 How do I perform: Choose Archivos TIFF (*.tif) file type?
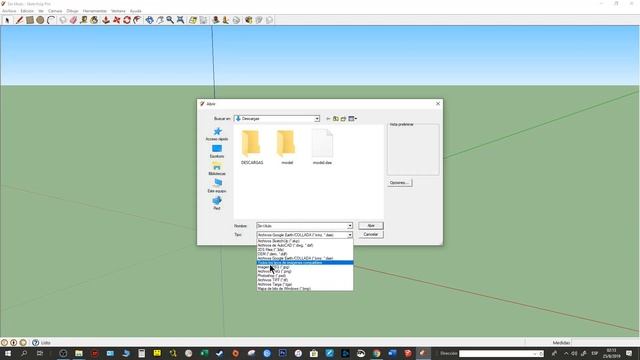(305, 280)
